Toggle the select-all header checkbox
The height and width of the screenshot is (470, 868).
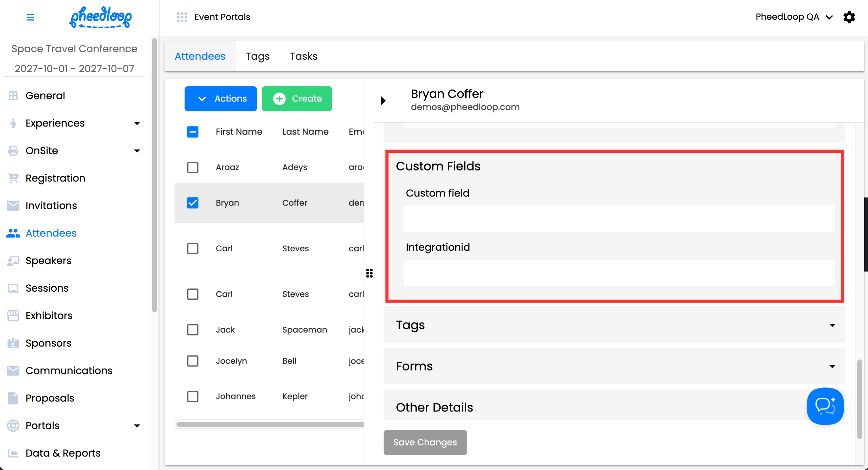coord(193,132)
